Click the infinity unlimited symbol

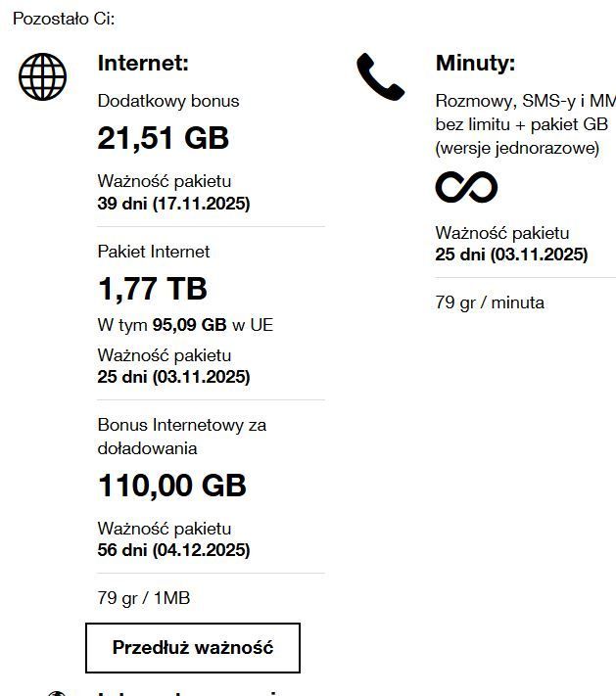pos(466,186)
